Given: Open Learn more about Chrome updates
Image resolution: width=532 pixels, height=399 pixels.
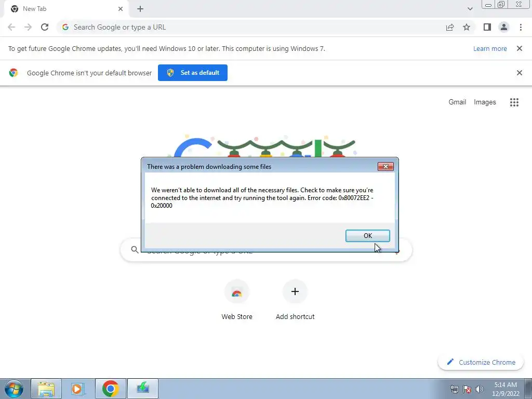Looking at the screenshot, I should click(490, 48).
